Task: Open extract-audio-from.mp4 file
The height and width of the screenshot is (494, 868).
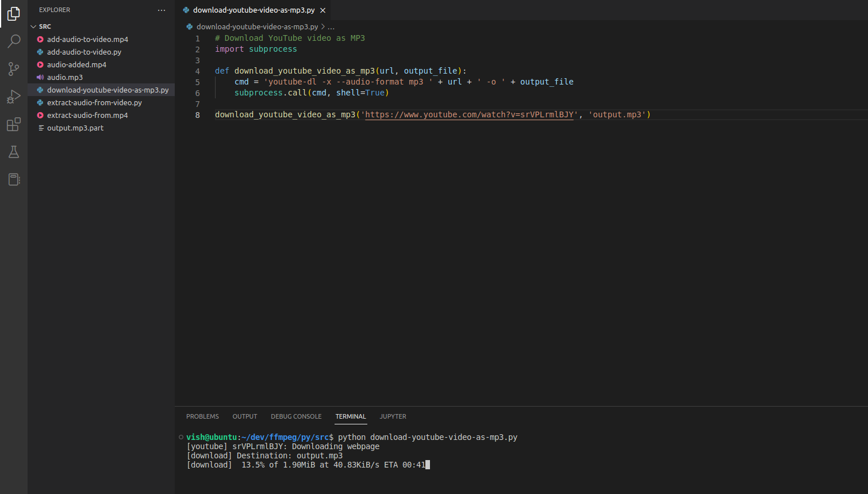Action: tap(87, 115)
